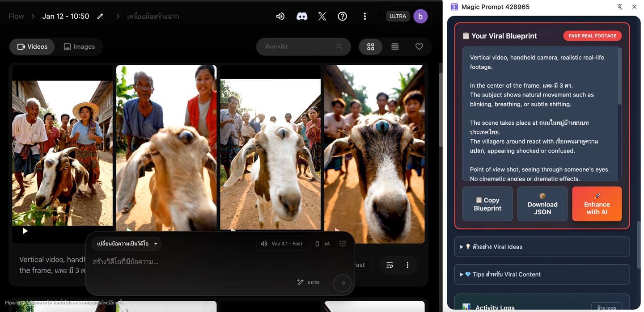The height and width of the screenshot is (312, 644).
Task: Expand the Tips สำหรับ Viral Content section
Action: point(542,274)
